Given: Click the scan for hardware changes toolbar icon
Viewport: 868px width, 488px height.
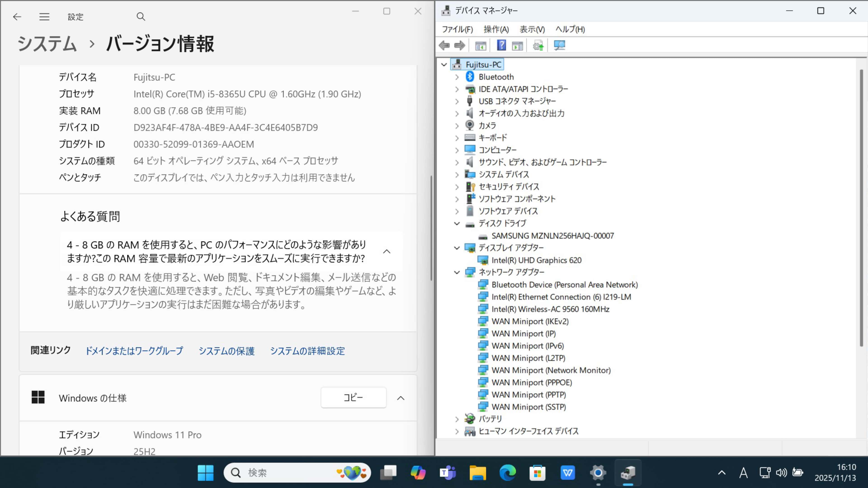Looking at the screenshot, I should [559, 45].
